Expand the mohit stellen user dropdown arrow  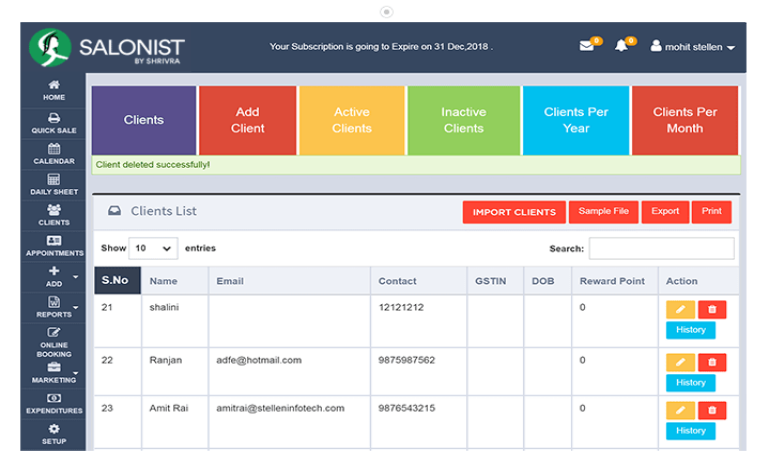coord(731,48)
